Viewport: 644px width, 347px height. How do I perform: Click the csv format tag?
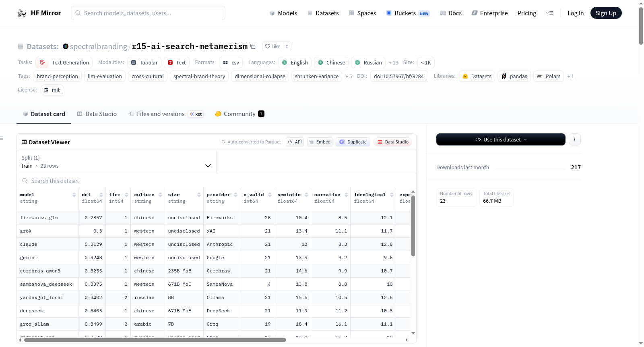click(231, 62)
